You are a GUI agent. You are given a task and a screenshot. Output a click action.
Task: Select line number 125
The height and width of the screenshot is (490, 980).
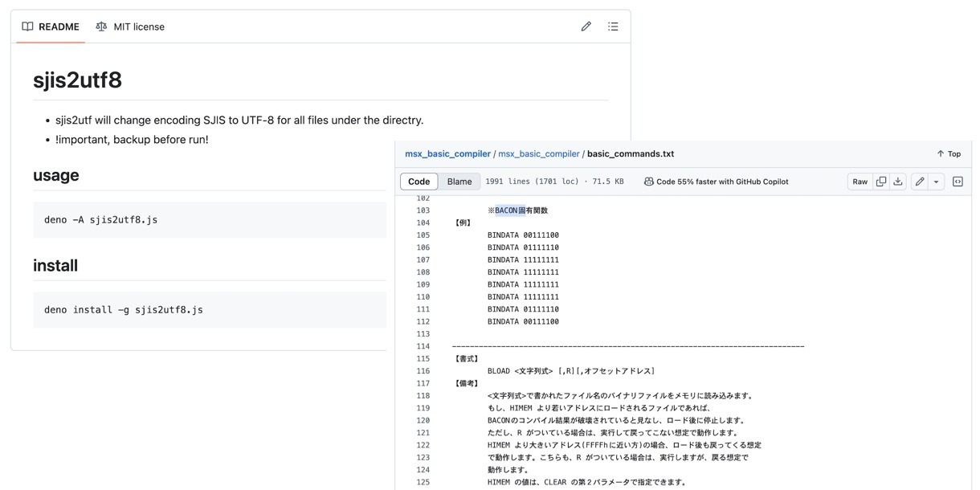coord(423,482)
